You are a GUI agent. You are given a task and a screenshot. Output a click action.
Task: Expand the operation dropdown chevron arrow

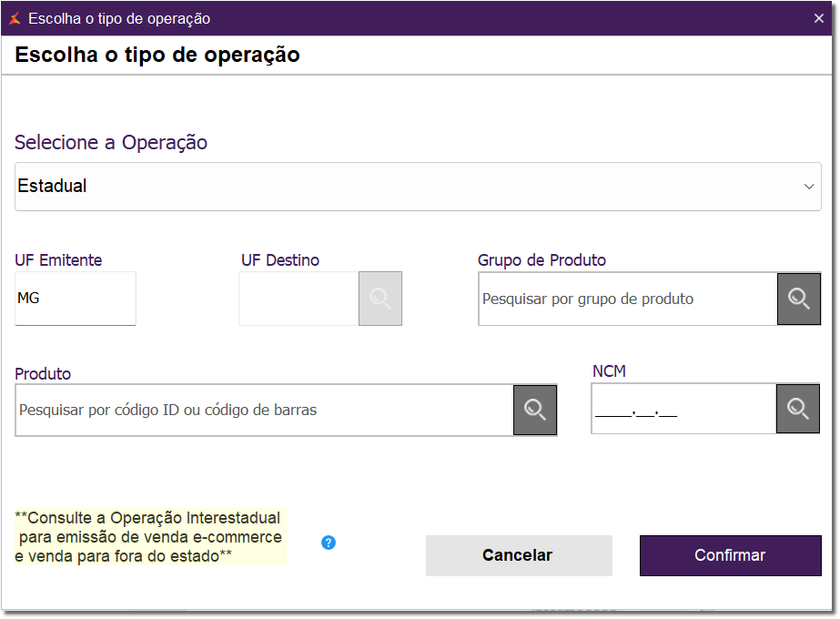click(809, 187)
